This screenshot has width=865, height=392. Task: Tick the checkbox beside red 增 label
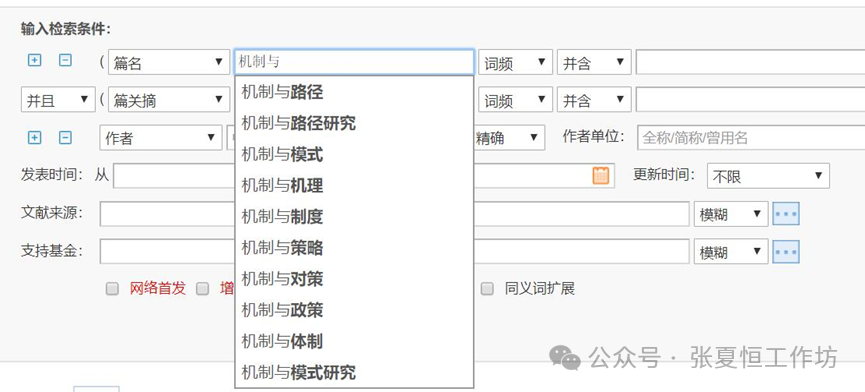(203, 288)
